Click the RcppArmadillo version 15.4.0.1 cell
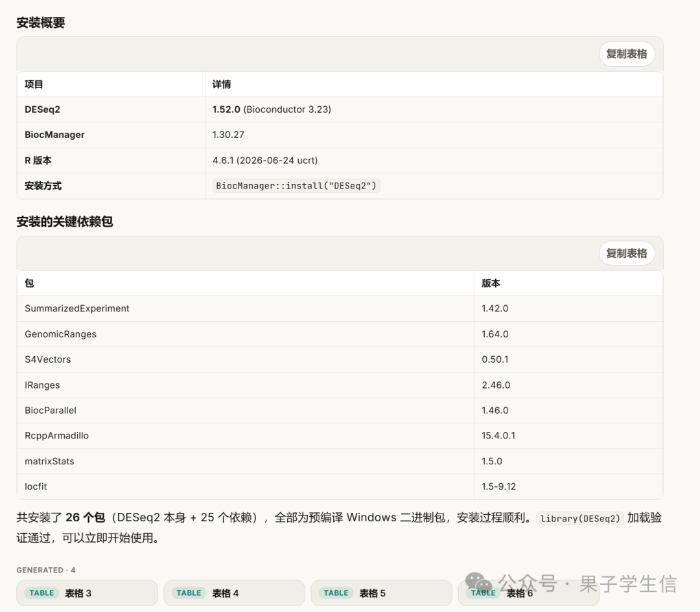The image size is (700, 612). coord(568,436)
